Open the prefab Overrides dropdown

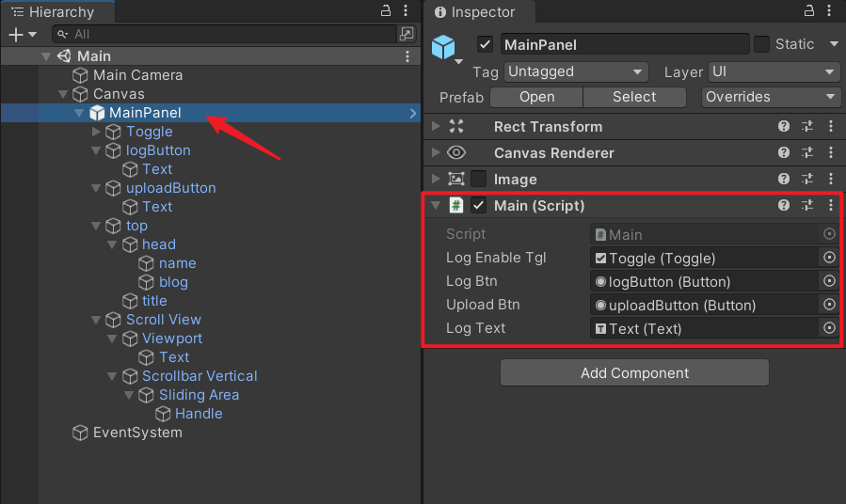[x=771, y=97]
